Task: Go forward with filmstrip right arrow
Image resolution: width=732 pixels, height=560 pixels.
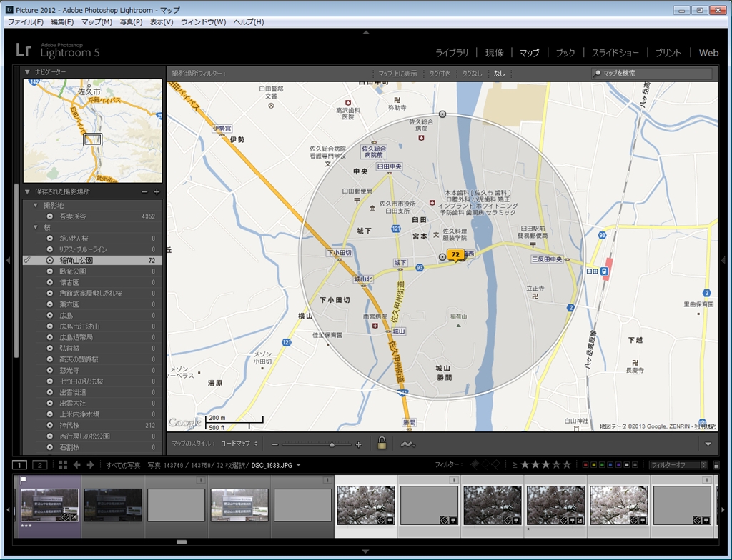Action: (90, 465)
